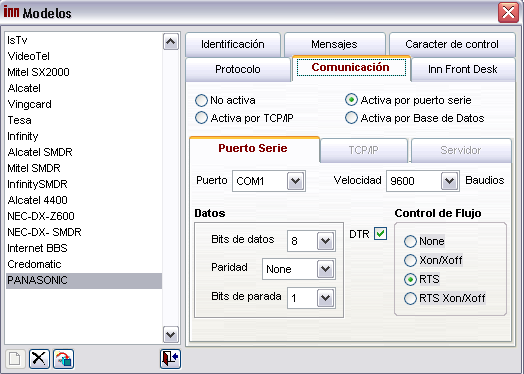This screenshot has width=524, height=374.
Task: Select PANASONIC in the model list
Action: click(x=84, y=280)
